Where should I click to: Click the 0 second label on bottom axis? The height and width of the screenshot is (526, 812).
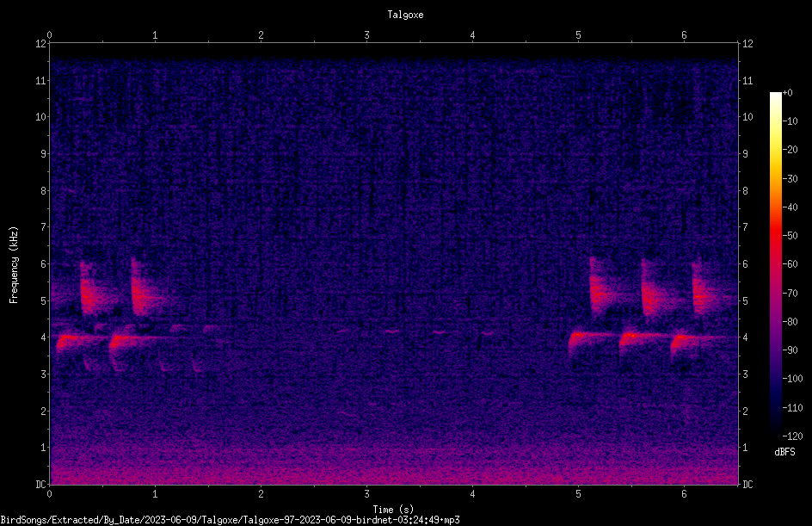pyautogui.click(x=49, y=494)
